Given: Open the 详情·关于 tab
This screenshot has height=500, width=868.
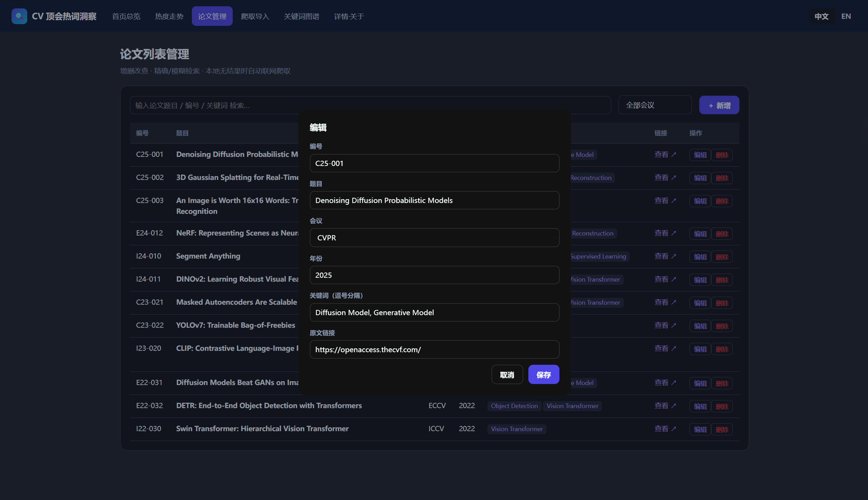Looking at the screenshot, I should (349, 16).
